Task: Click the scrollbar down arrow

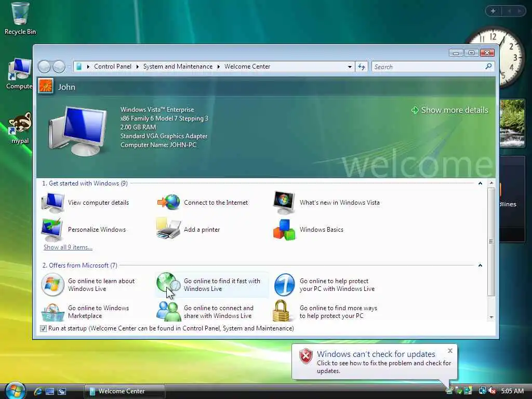Action: (x=491, y=317)
